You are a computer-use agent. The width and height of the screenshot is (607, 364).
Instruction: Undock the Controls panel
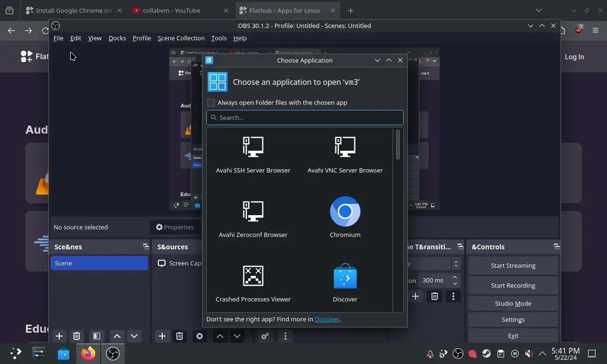click(x=556, y=246)
